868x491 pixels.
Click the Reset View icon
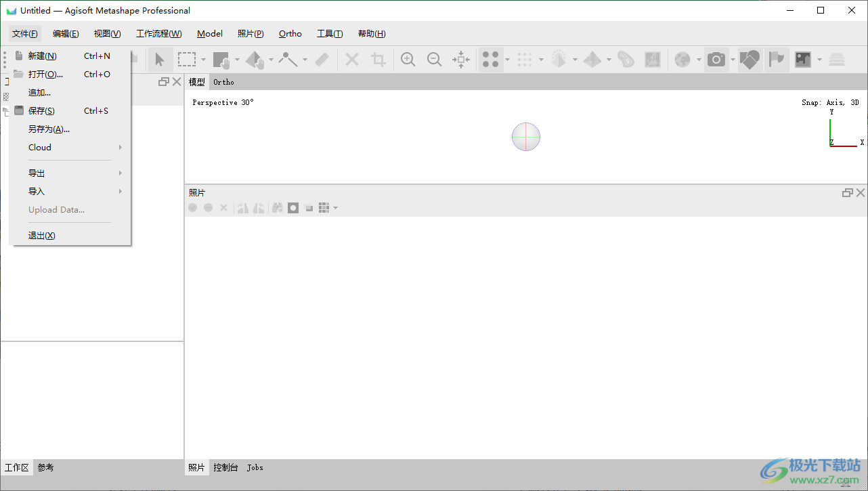(x=461, y=60)
